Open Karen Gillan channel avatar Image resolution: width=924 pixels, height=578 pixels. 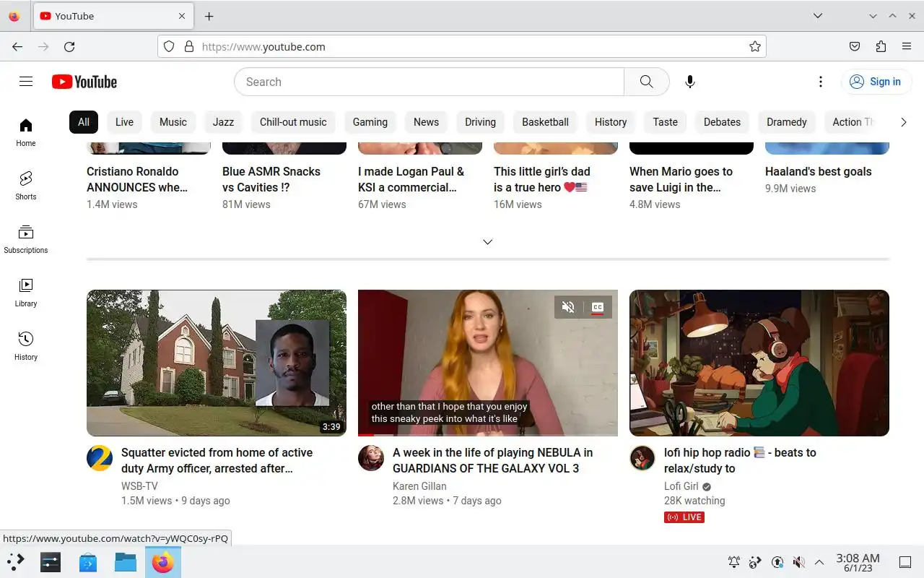371,458
